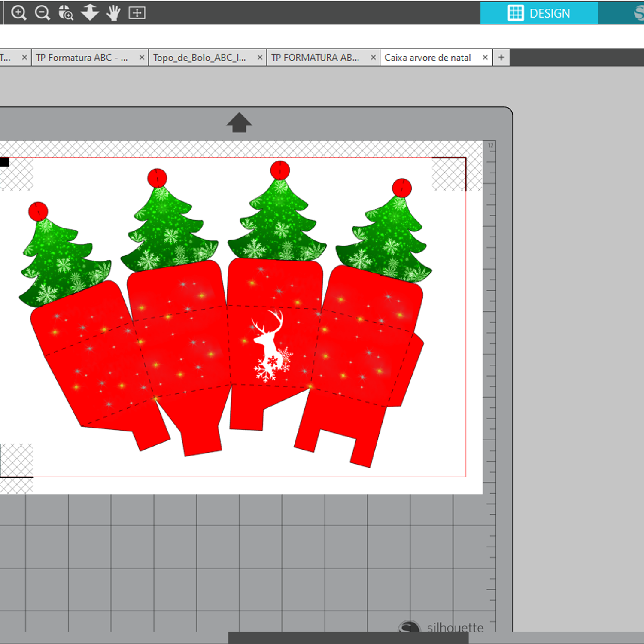Click the horizontal scrollbar at the bottom
The width and height of the screenshot is (644, 644).
pos(348,638)
